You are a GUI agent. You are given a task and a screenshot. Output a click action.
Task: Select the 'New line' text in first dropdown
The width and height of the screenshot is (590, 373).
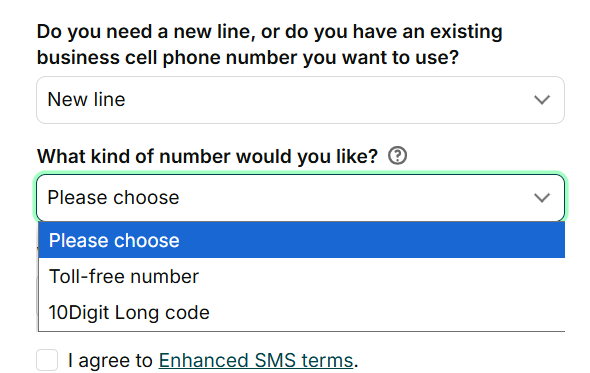click(86, 100)
